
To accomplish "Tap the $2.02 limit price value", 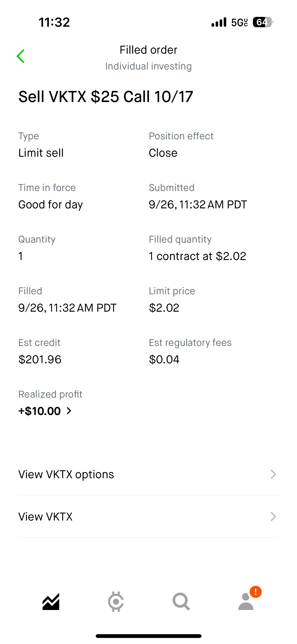I will tap(164, 308).
